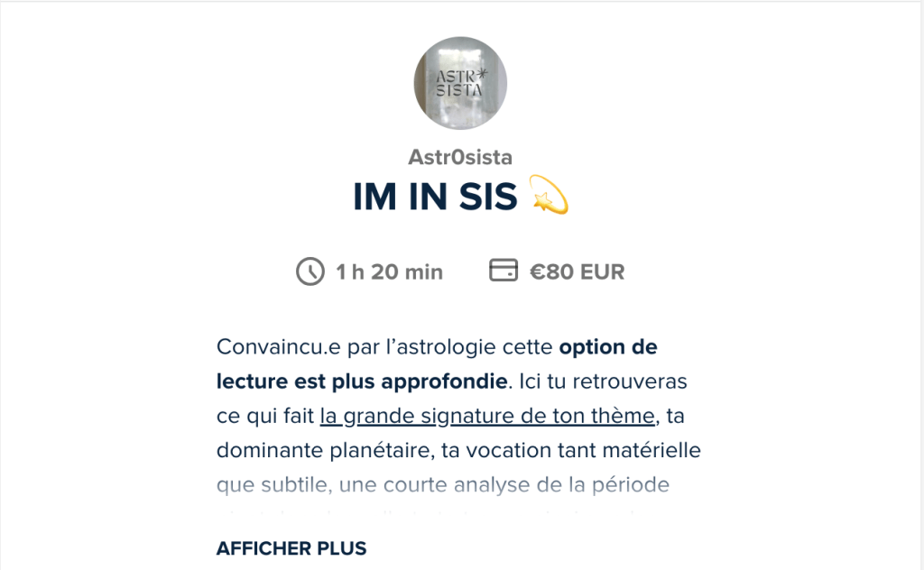The height and width of the screenshot is (570, 924).
Task: Click the dizzy star emoji
Action: point(549,197)
